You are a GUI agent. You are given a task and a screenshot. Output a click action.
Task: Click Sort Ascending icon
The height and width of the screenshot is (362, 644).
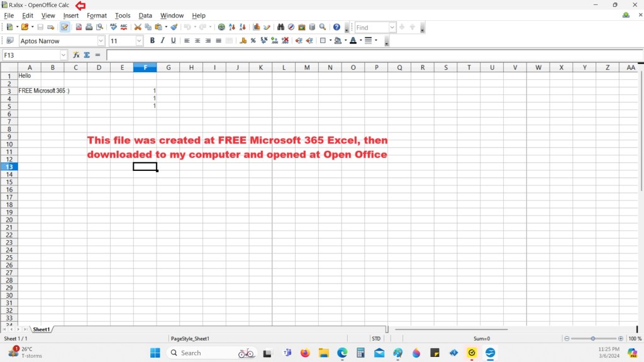232,27
